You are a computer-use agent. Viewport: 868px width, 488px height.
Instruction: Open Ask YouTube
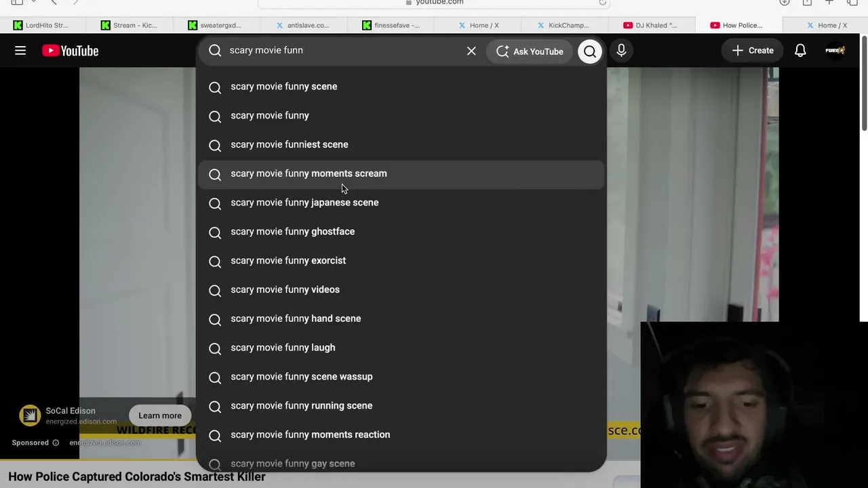click(x=530, y=52)
